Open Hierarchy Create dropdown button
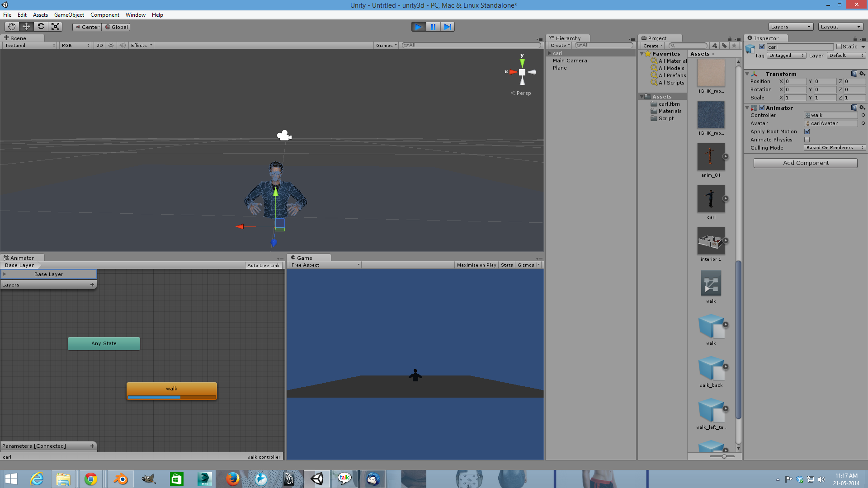 [560, 46]
